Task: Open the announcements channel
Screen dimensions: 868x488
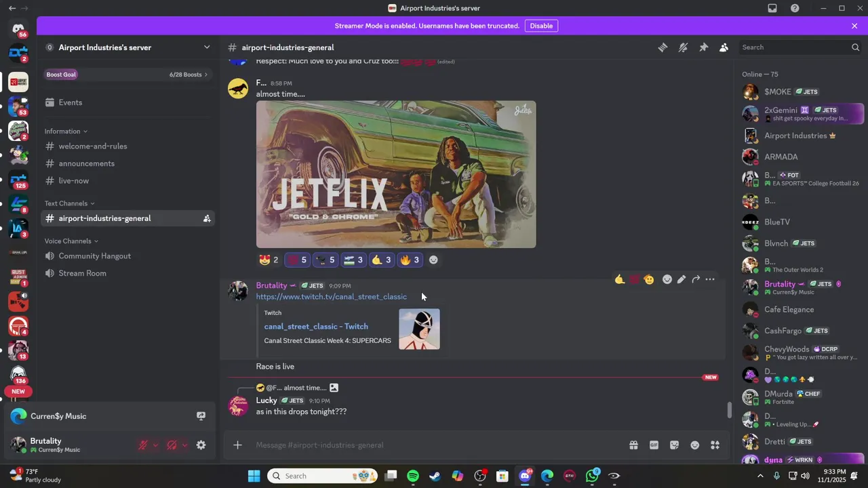Action: [127, 163]
